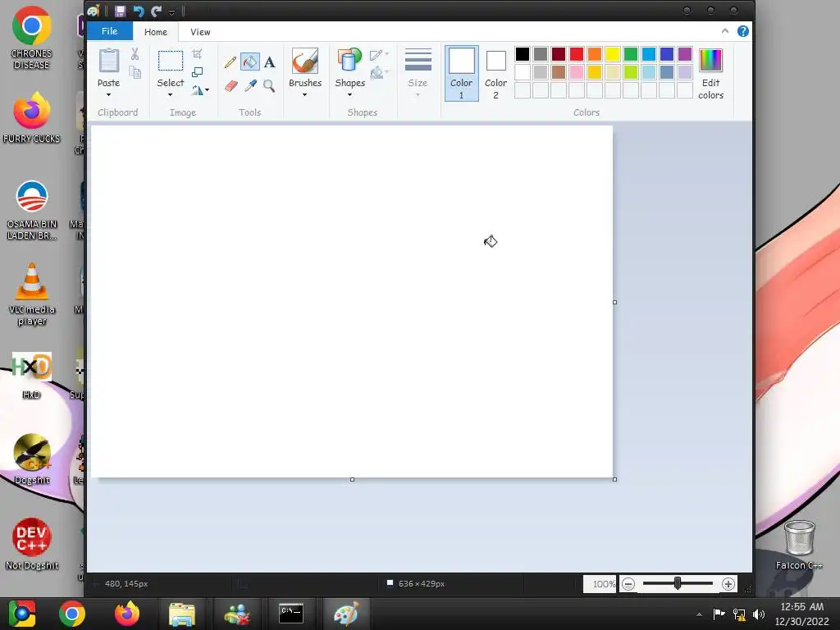This screenshot has width=840, height=630.
Task: Click the Shapes gallery icon
Action: pyautogui.click(x=349, y=60)
